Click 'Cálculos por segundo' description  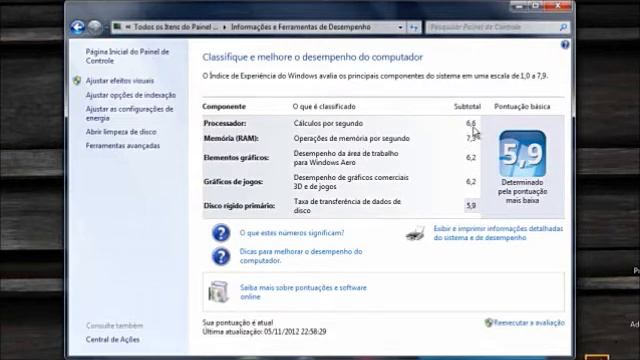click(328, 123)
